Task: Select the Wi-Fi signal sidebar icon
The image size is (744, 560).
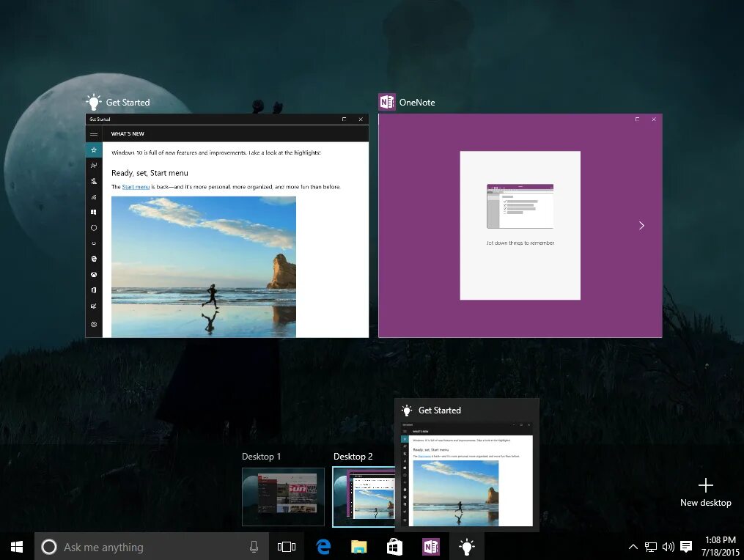Action: [94, 197]
